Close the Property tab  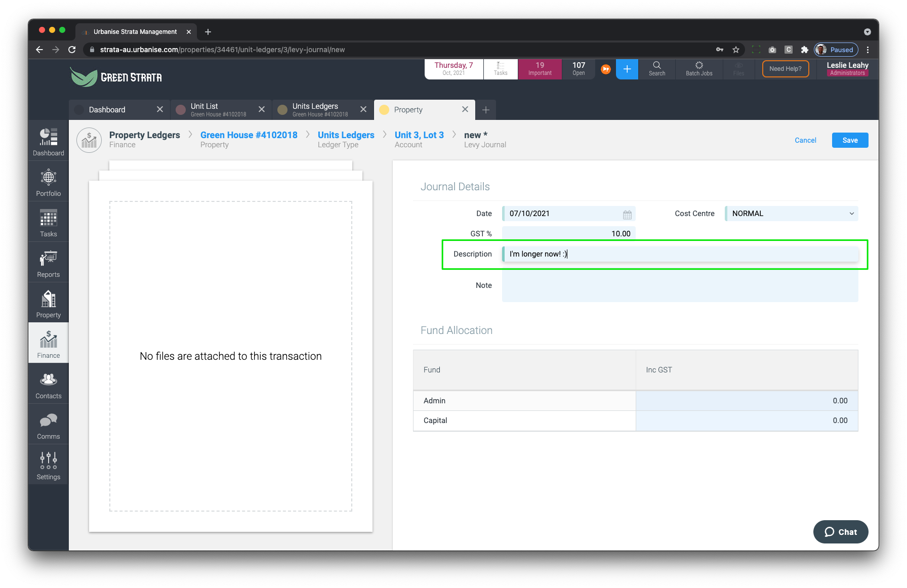point(465,109)
